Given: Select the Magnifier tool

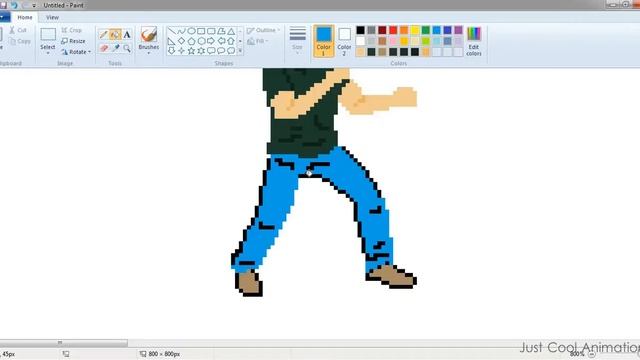Looking at the screenshot, I should [x=127, y=48].
